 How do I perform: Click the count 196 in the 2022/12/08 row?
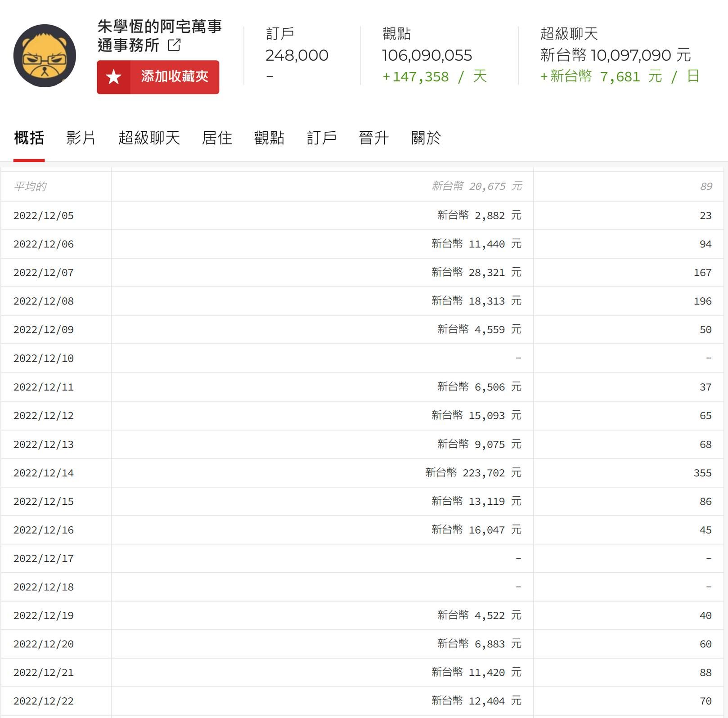pyautogui.click(x=703, y=301)
